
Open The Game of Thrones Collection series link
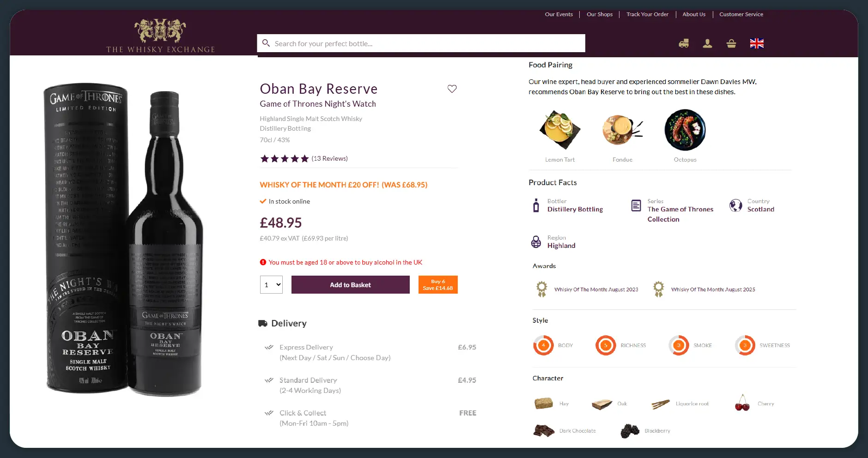680,214
